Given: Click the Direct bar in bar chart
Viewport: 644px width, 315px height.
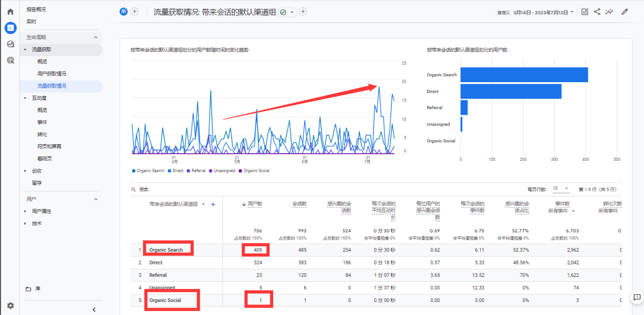Looking at the screenshot, I should coord(511,91).
